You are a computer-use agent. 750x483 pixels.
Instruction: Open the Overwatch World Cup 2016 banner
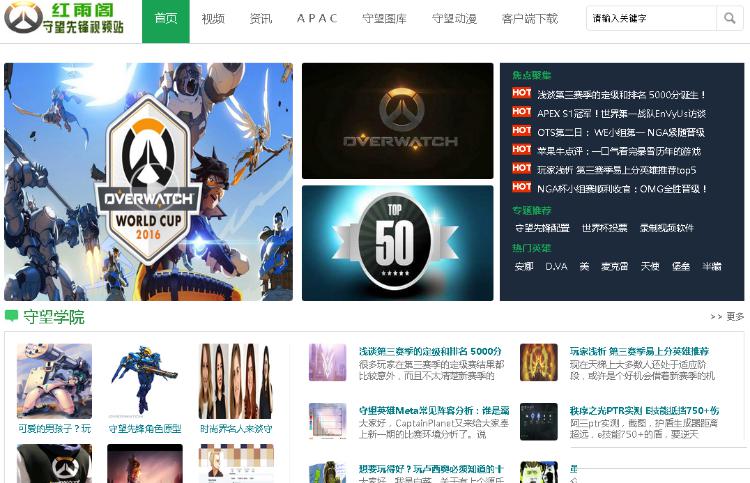click(x=148, y=182)
